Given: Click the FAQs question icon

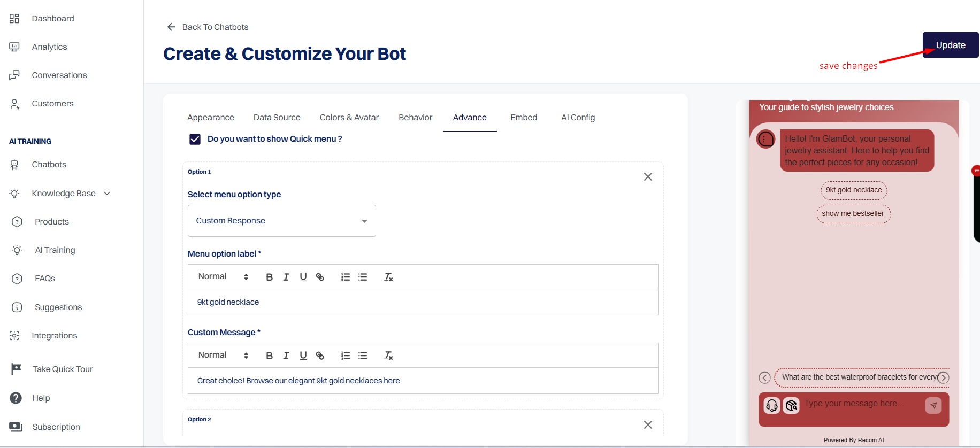Looking at the screenshot, I should pos(17,279).
